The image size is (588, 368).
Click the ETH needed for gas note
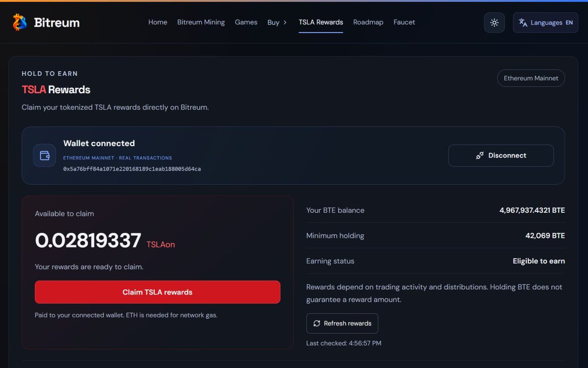[126, 315]
